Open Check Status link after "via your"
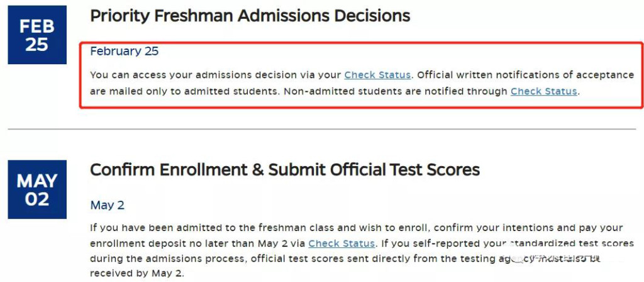 [377, 75]
